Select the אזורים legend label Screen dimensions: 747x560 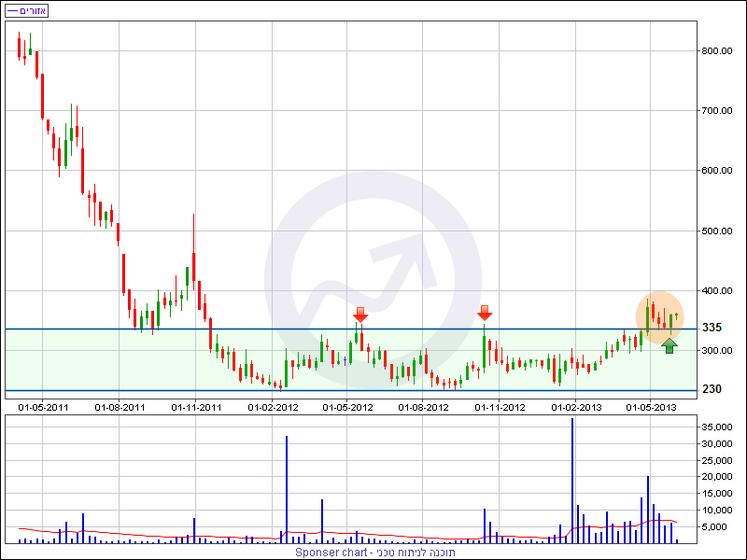pos(32,10)
